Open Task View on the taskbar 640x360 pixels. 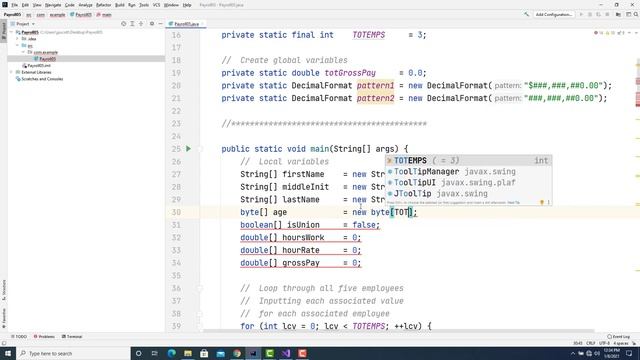point(155,353)
